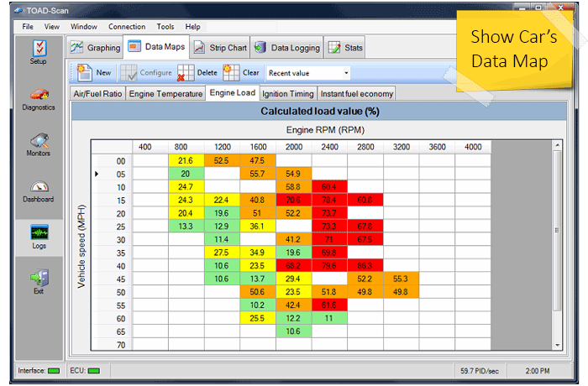This screenshot has height=386, width=588.
Task: Select the 00 MPH row header
Action: 112,161
